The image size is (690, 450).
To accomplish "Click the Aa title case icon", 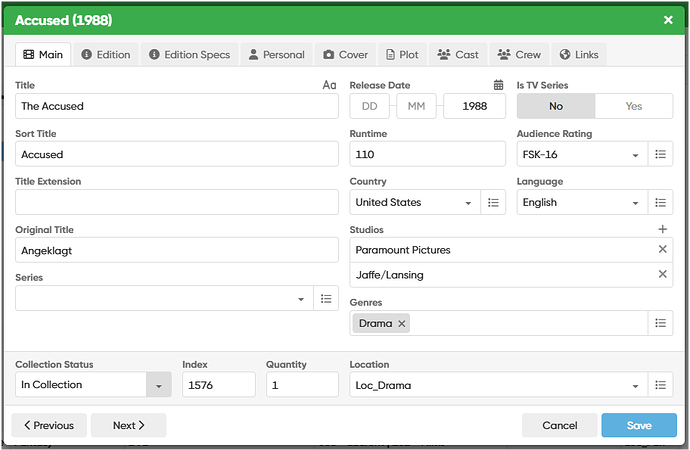I will click(330, 86).
